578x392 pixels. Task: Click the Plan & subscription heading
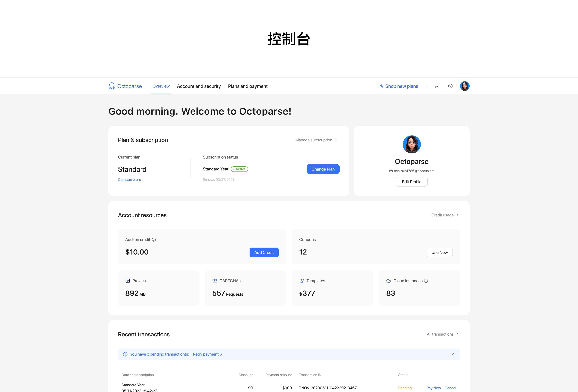[x=143, y=140]
